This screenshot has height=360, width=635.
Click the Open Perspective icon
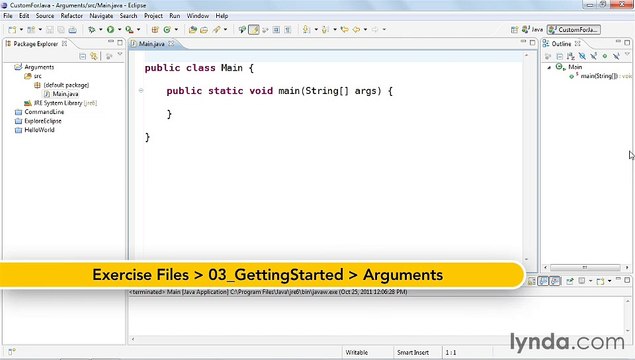coord(514,30)
